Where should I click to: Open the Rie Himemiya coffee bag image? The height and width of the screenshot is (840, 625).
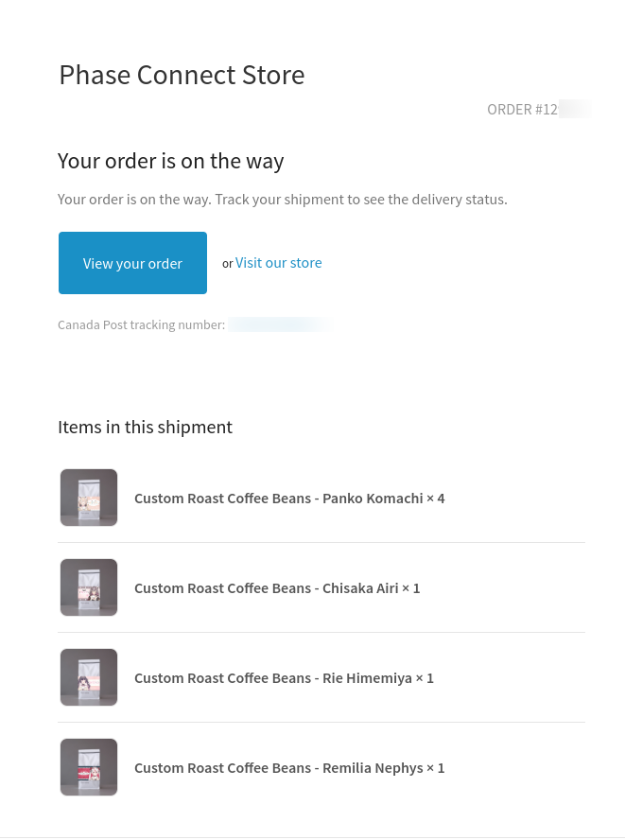point(89,677)
